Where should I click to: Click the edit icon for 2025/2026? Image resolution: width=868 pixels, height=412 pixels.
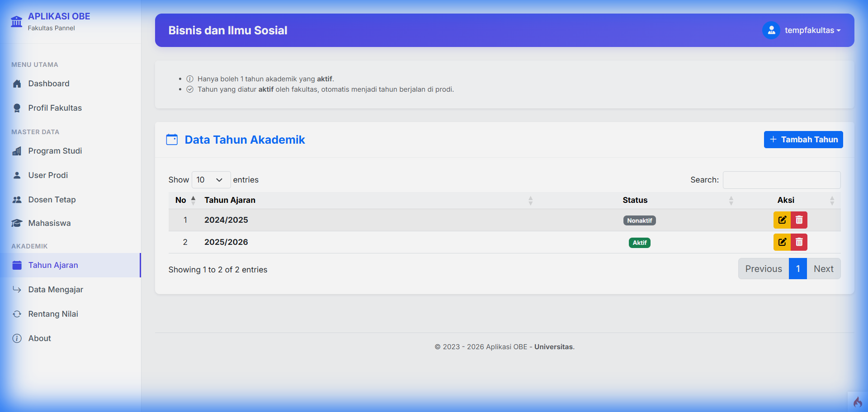782,242
